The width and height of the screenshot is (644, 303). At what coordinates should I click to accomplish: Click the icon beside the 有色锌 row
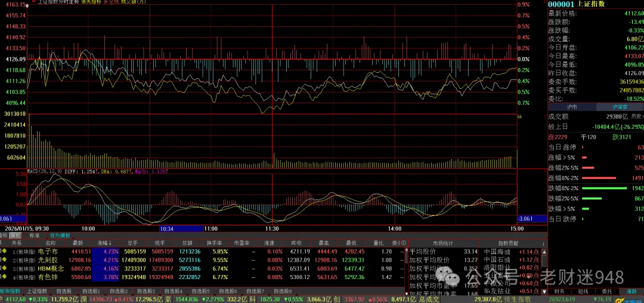3,277
